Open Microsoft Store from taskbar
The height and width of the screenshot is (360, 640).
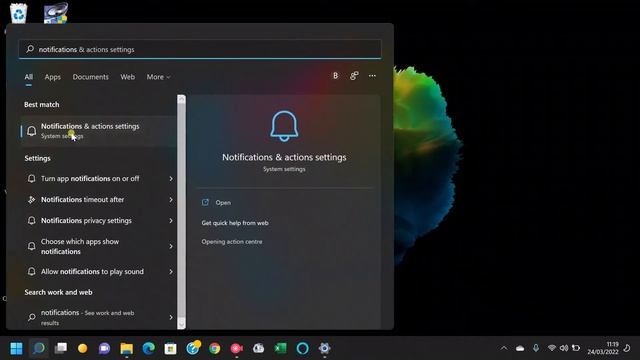171,348
